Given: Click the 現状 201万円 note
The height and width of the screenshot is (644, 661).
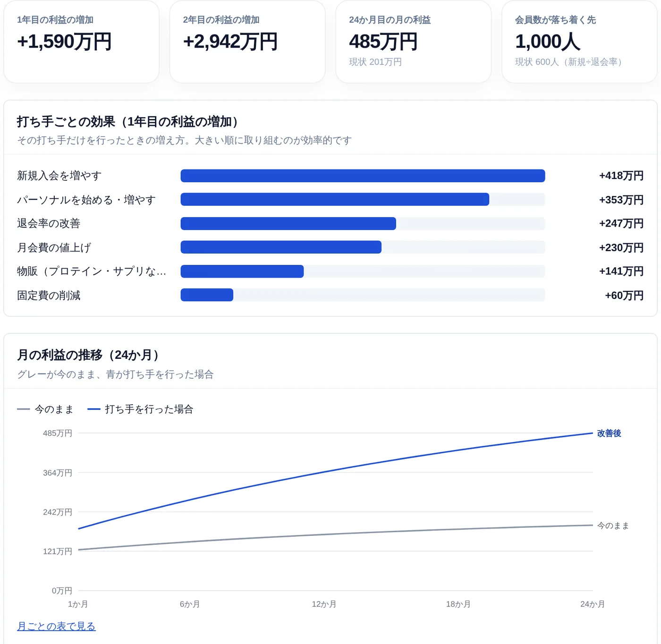Looking at the screenshot, I should click(375, 62).
